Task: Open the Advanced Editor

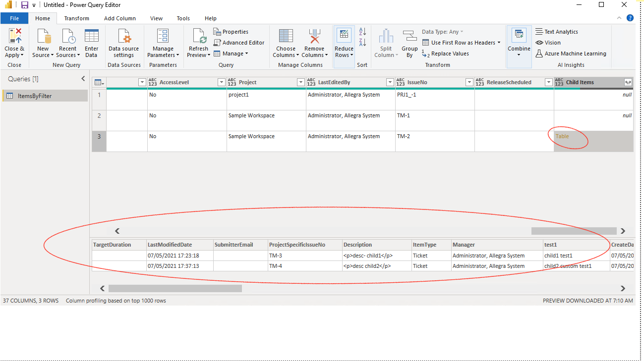Action: [239, 42]
